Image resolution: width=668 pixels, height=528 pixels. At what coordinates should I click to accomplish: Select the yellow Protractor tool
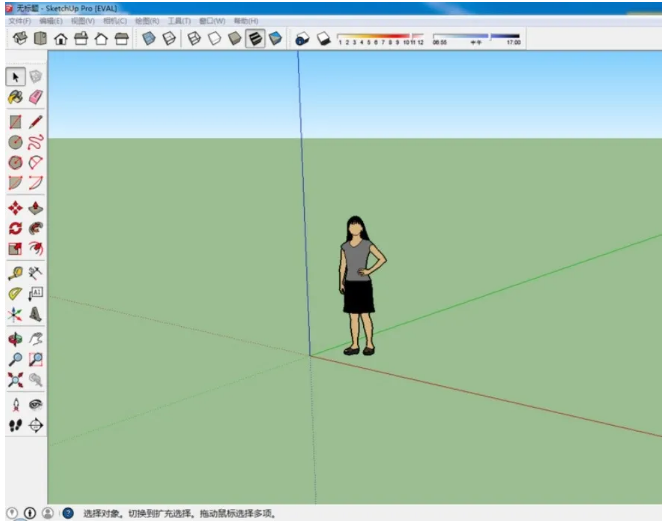15,294
